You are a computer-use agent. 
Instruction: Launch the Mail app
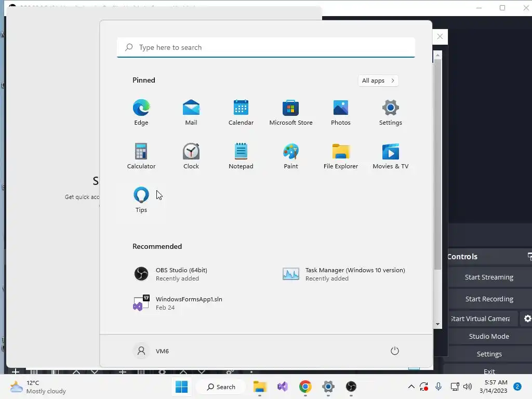click(x=191, y=112)
